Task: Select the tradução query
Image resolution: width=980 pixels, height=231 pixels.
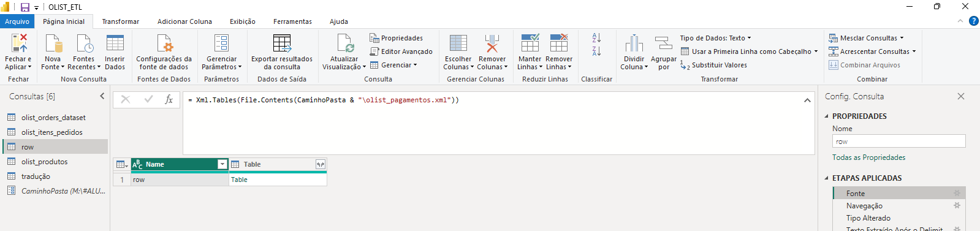Action: [x=54, y=176]
